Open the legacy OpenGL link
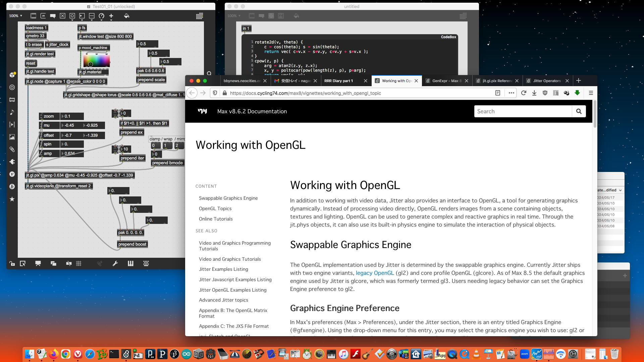 pyautogui.click(x=375, y=273)
